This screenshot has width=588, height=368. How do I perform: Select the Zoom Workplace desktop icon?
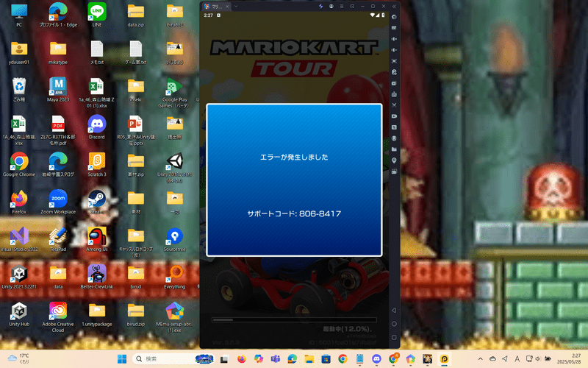pyautogui.click(x=58, y=203)
